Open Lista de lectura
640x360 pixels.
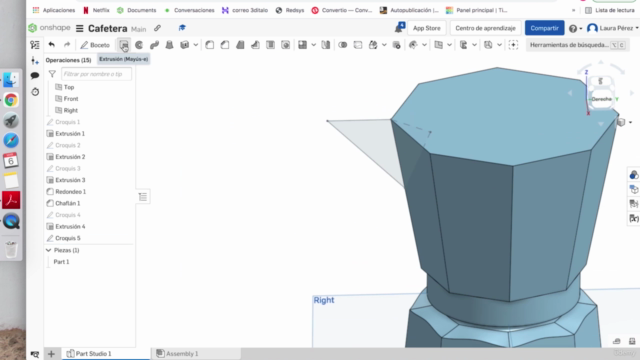click(x=610, y=10)
